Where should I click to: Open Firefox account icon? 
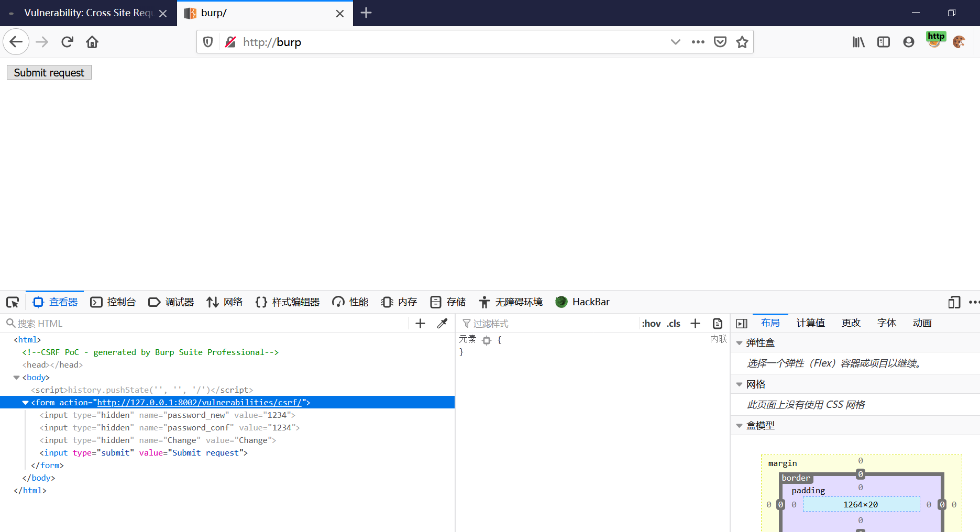click(x=909, y=42)
